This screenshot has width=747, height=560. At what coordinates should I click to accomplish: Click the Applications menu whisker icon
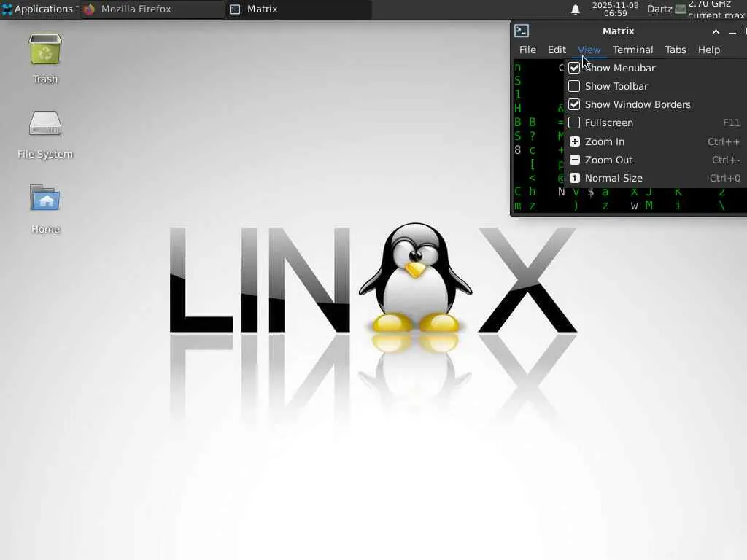point(7,9)
